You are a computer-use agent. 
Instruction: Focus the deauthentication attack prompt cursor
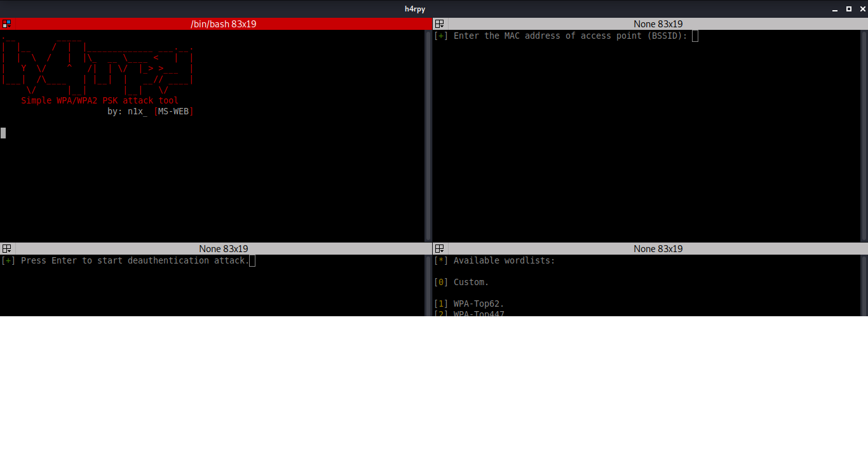(x=252, y=261)
